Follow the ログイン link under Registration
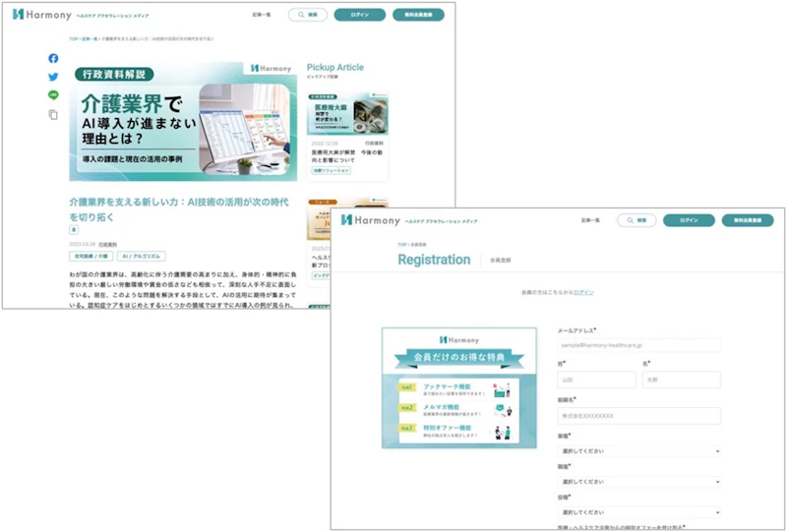 click(x=583, y=292)
